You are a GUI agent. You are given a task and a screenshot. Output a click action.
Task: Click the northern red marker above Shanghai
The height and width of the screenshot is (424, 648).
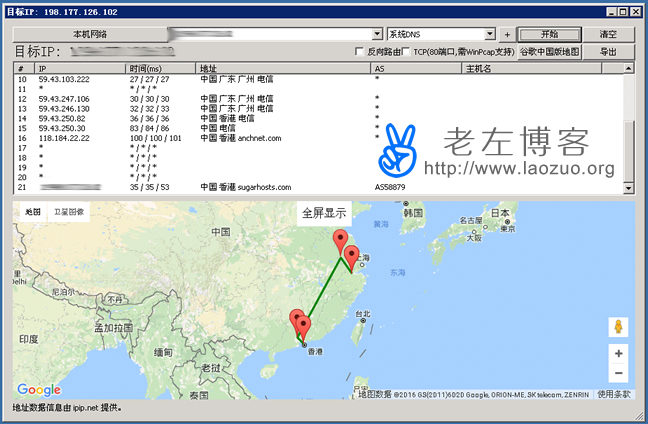pos(341,241)
